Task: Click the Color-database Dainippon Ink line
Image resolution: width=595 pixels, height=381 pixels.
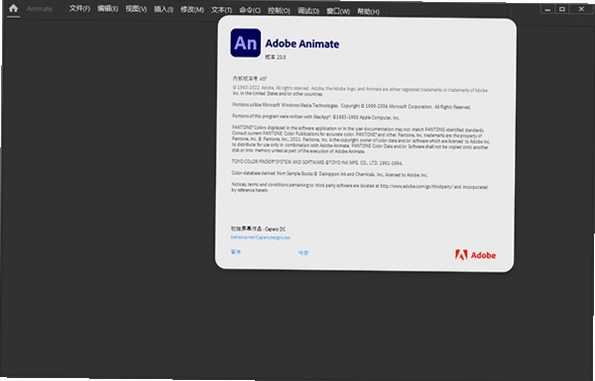Action: pos(329,174)
